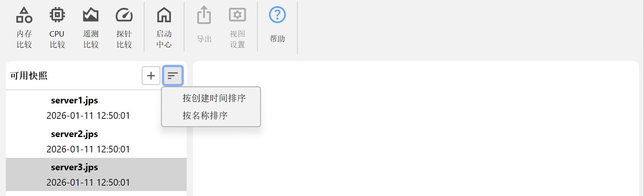This screenshot has width=644, height=196.
Task: Click the timestamp under server3.jps
Action: click(88, 182)
